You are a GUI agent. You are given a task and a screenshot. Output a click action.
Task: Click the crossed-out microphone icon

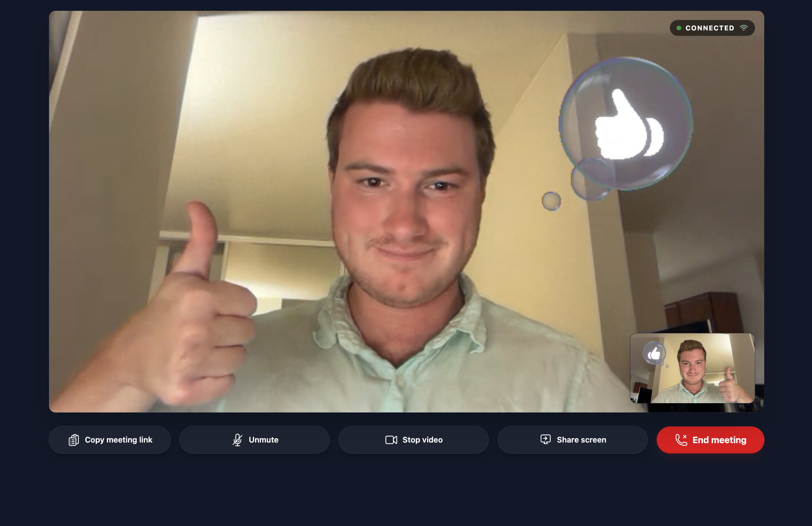click(x=237, y=440)
